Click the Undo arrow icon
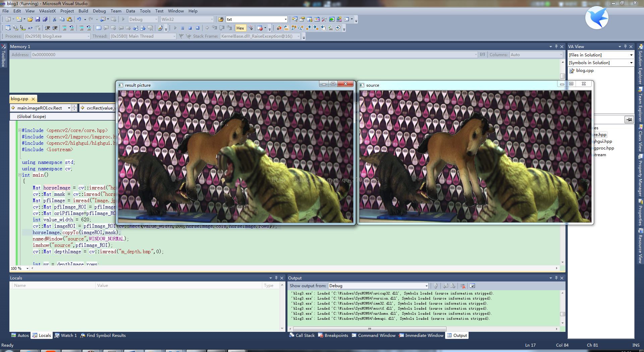Screen dimensions: 644x352 79,19
